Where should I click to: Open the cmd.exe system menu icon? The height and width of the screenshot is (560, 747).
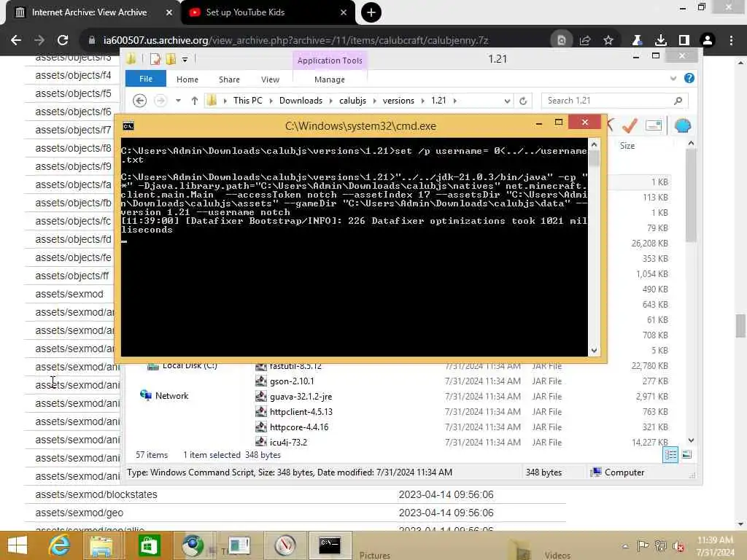tap(128, 125)
